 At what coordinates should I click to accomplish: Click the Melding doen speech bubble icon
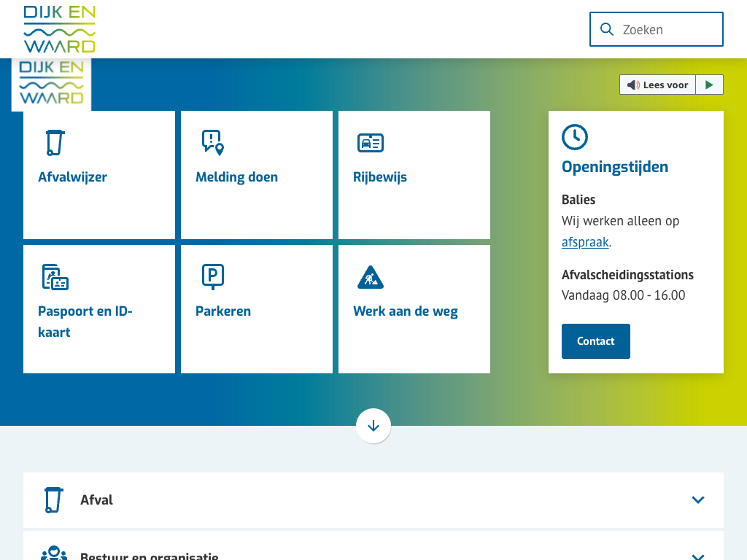[212, 142]
